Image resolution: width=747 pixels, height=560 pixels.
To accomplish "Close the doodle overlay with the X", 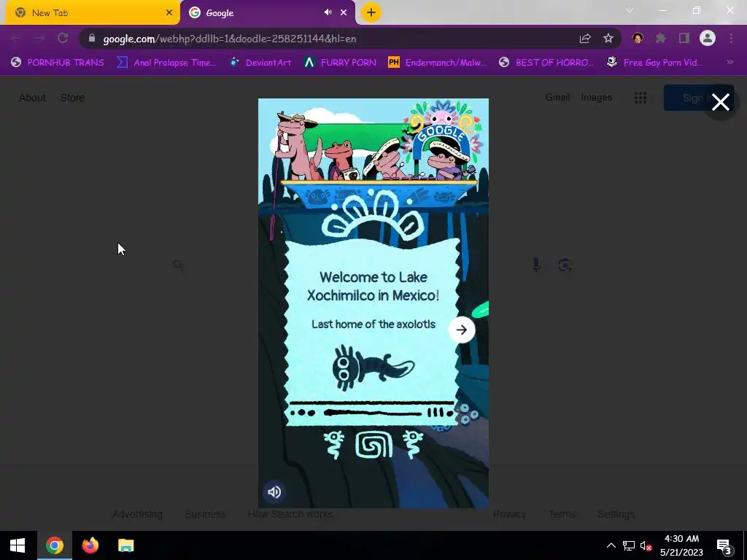I will (720, 102).
